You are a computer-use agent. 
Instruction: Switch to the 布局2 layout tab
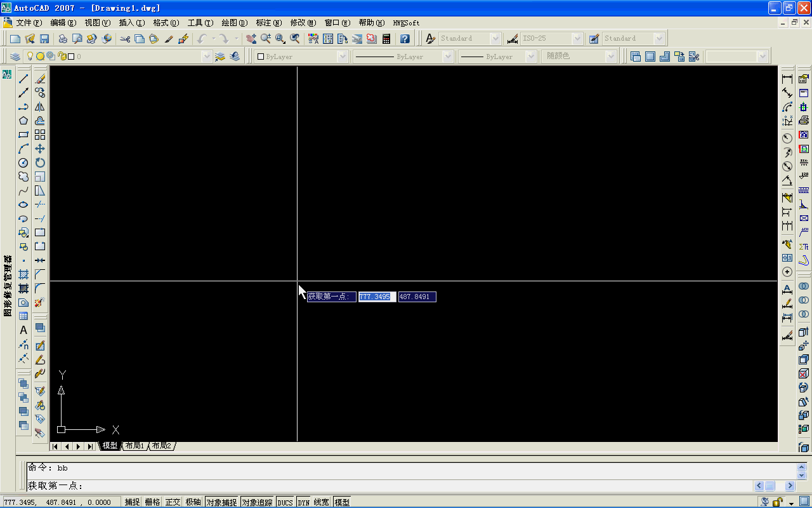pos(162,446)
